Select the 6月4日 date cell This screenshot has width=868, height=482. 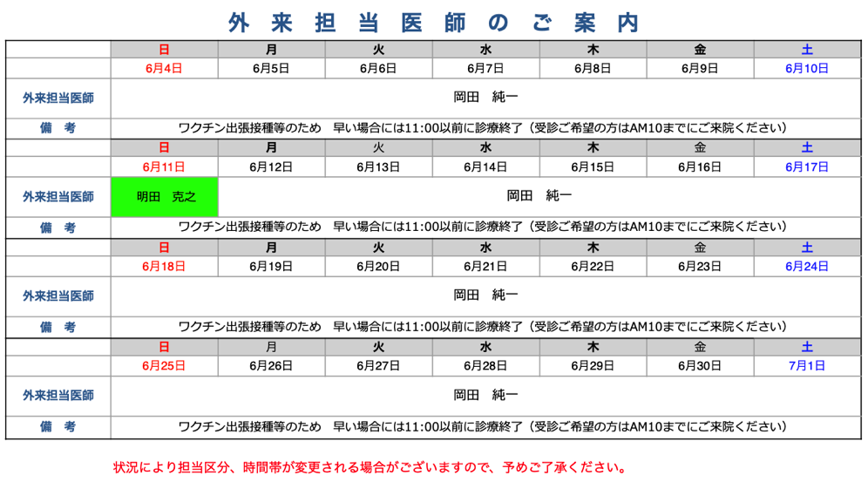[x=165, y=69]
